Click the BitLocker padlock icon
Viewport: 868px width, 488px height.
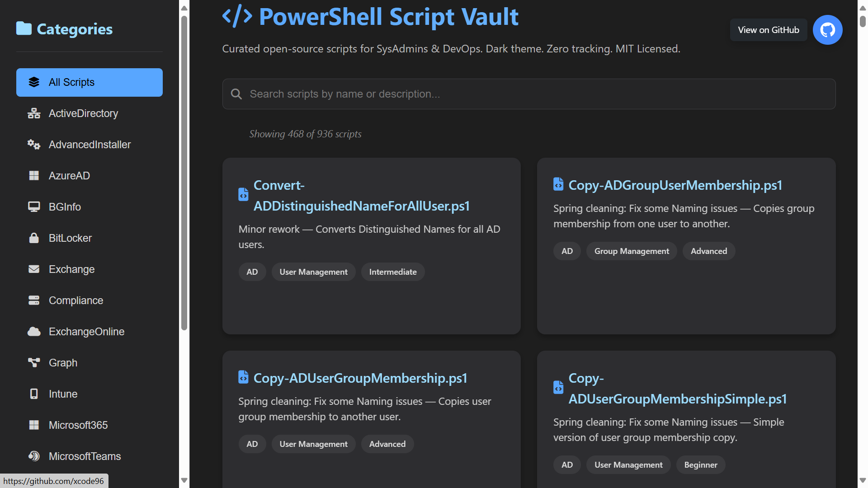pyautogui.click(x=34, y=238)
